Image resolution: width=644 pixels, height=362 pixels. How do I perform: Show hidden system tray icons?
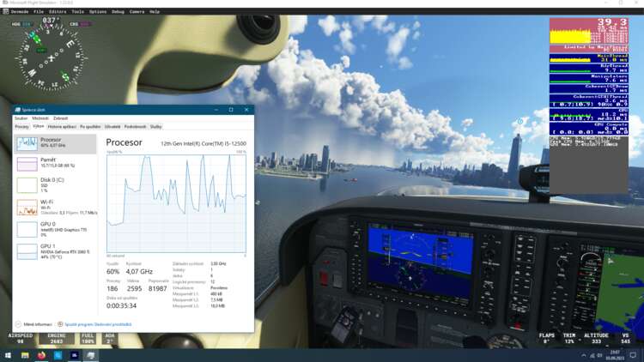[x=584, y=355]
